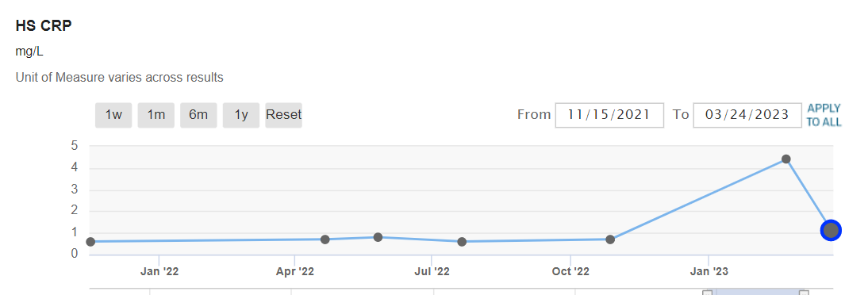The image size is (868, 295).
Task: Select the peak data point above 4
Action: coord(786,159)
